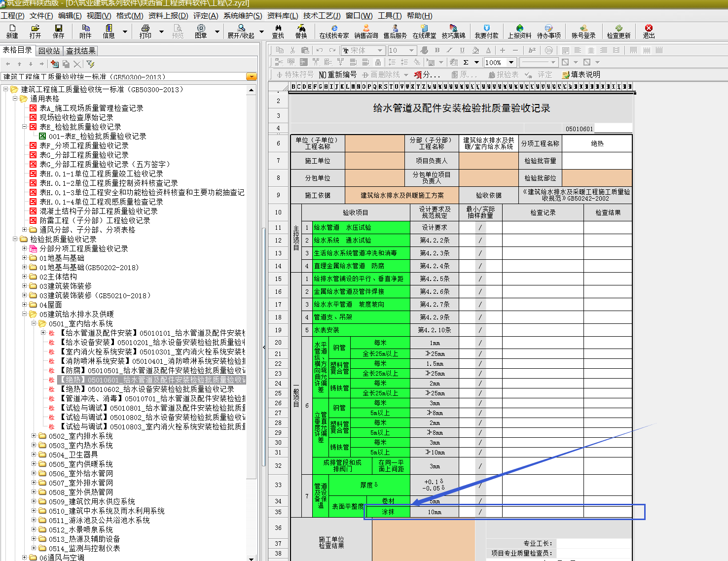This screenshot has width=728, height=561.
Task: Click the 上报资料 upload data icon
Action: (519, 31)
